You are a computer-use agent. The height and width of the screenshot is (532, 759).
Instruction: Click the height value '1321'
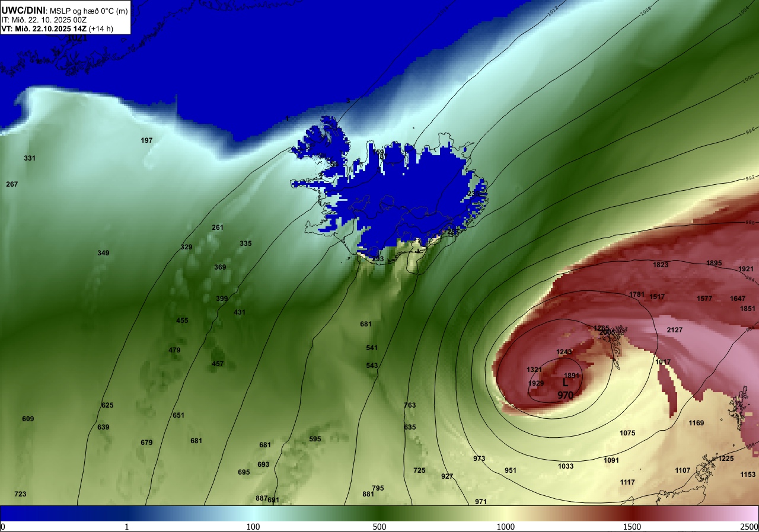click(534, 370)
